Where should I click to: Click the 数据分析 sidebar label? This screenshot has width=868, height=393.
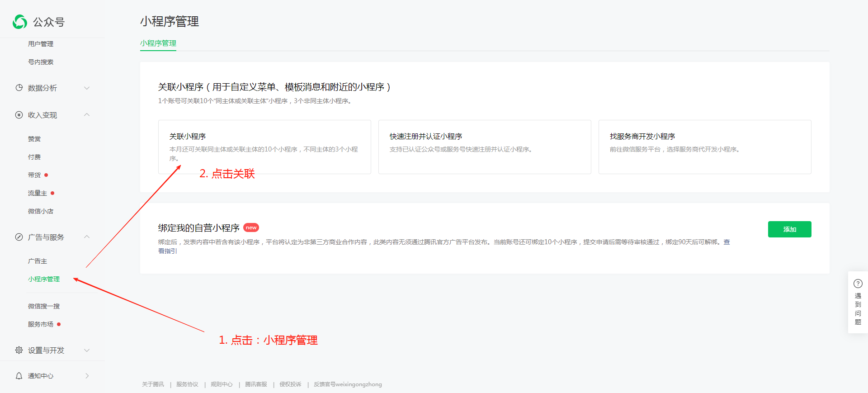[x=42, y=88]
